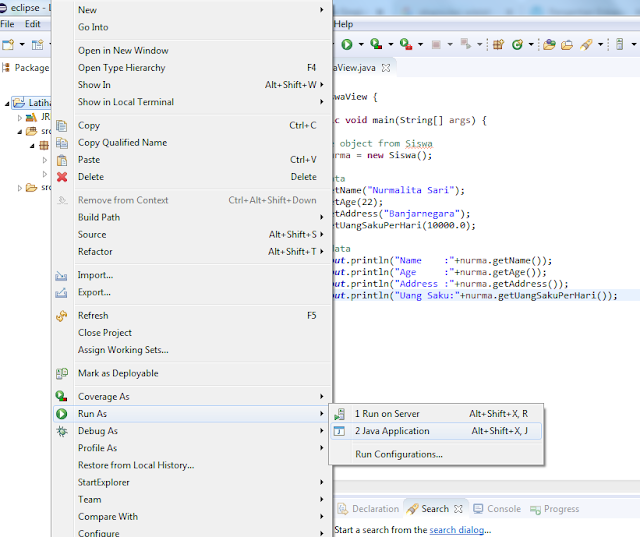Click the Run Last Tool external tools icon
This screenshot has width=640, height=537.
(x=406, y=44)
